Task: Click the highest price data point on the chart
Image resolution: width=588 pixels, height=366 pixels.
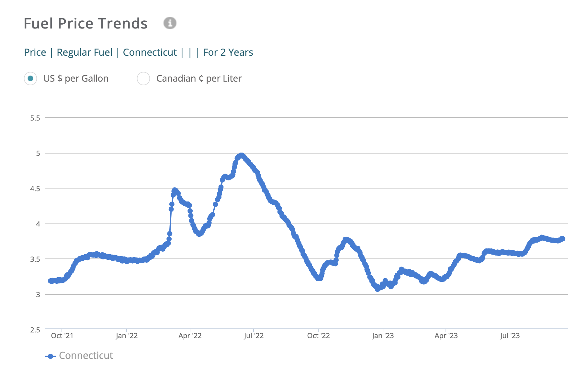Action: 241,155
